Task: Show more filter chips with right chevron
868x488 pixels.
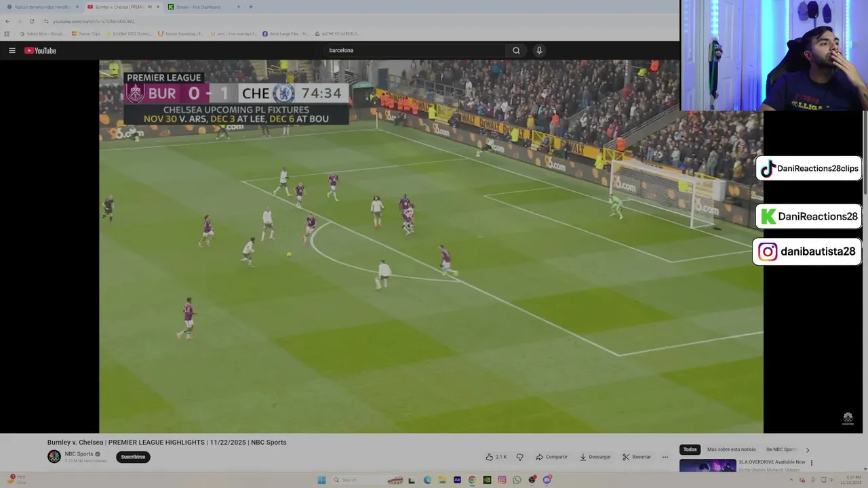Action: (807, 449)
